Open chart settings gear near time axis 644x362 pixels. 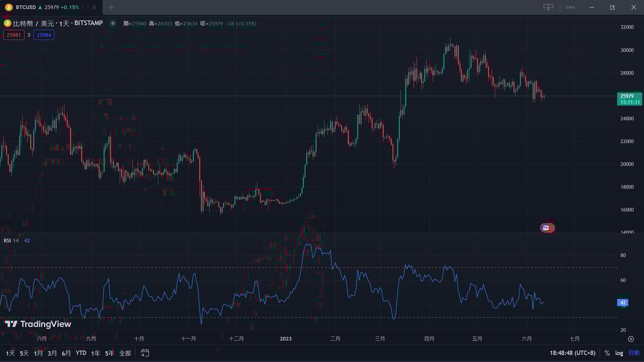tap(631, 339)
